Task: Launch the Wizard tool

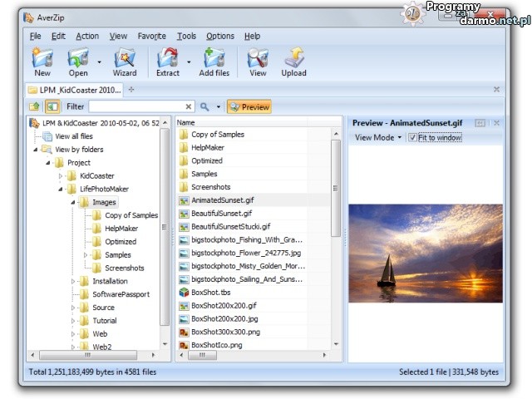Action: click(125, 58)
